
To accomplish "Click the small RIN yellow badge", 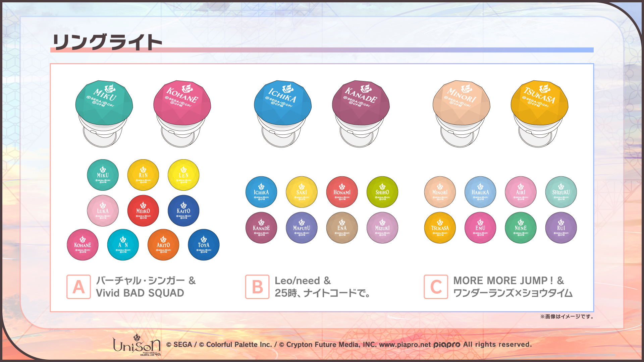I will coord(143,175).
